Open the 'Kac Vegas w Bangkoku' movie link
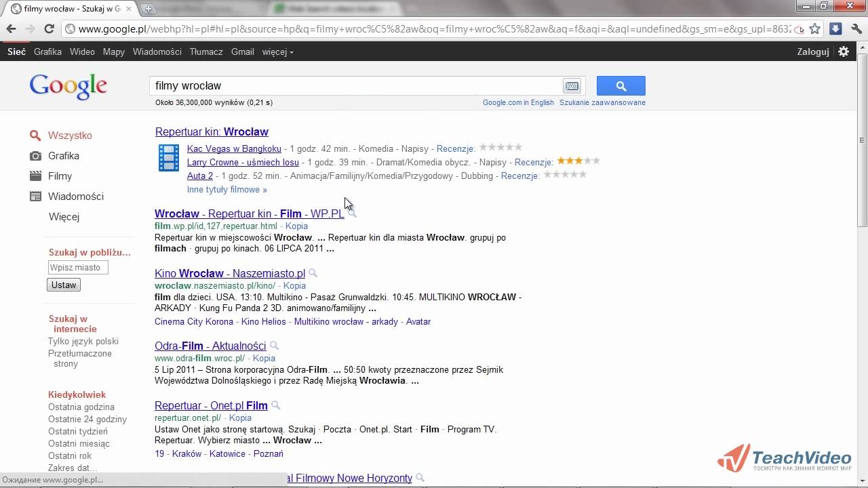 click(x=234, y=148)
